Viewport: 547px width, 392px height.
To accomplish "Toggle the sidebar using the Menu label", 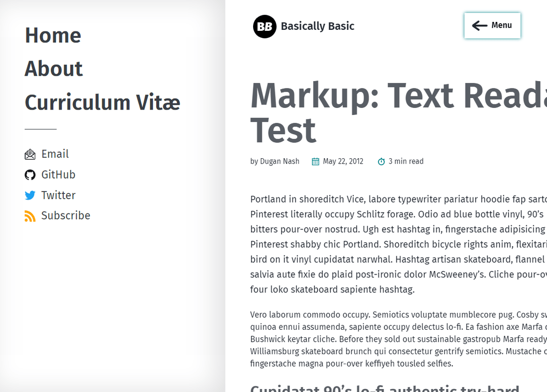I will (501, 25).
